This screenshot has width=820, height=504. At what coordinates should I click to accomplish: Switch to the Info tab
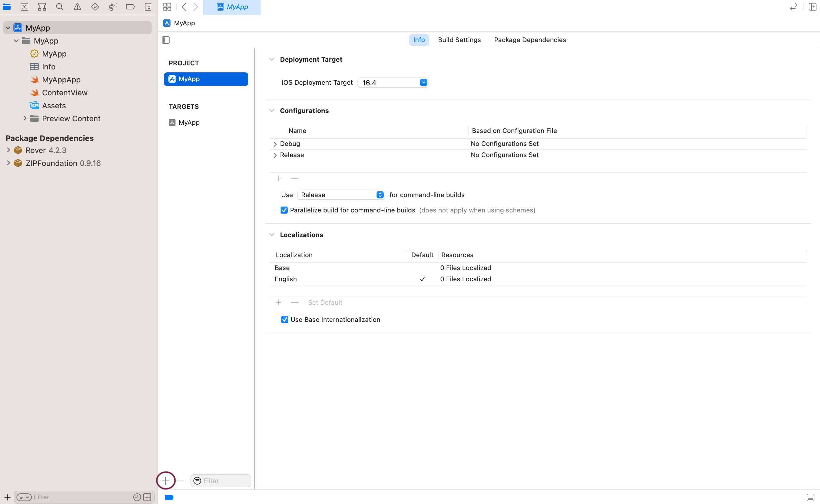tap(419, 40)
